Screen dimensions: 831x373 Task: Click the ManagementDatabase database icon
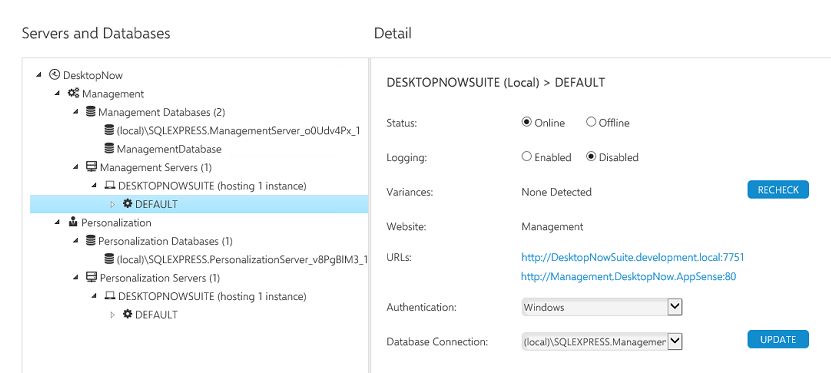coord(109,149)
